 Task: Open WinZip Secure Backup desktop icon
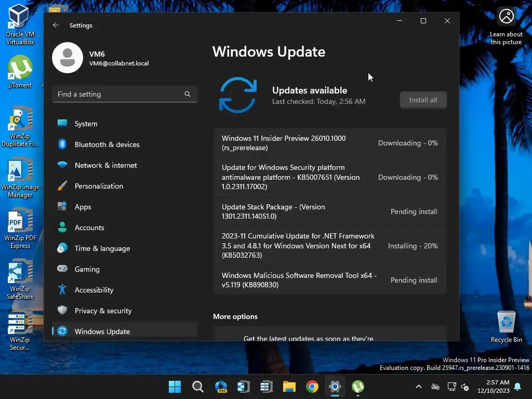tap(20, 330)
